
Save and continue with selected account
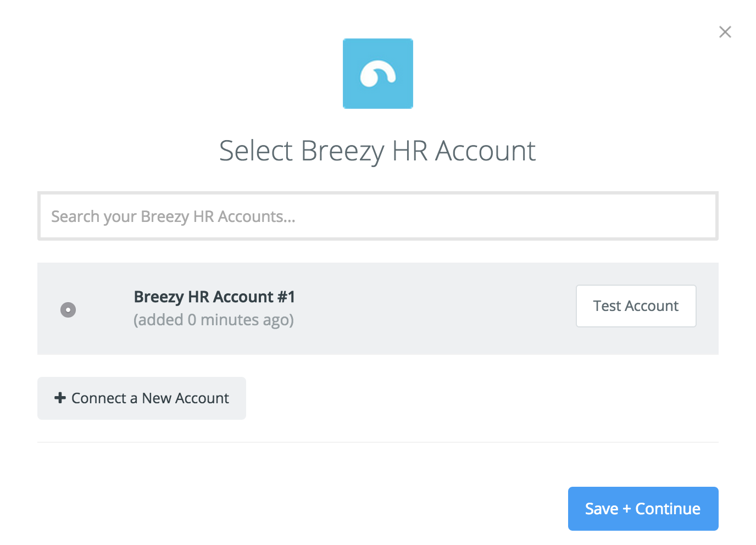coord(643,509)
